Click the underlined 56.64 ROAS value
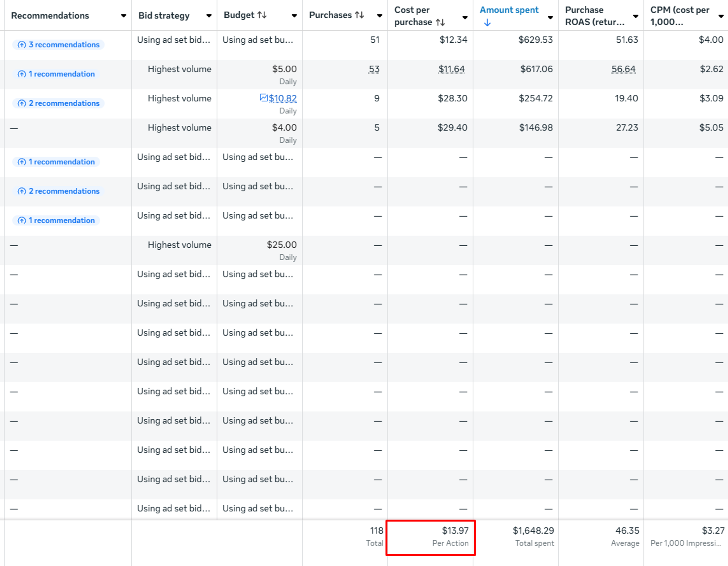The width and height of the screenshot is (728, 566). pyautogui.click(x=623, y=69)
